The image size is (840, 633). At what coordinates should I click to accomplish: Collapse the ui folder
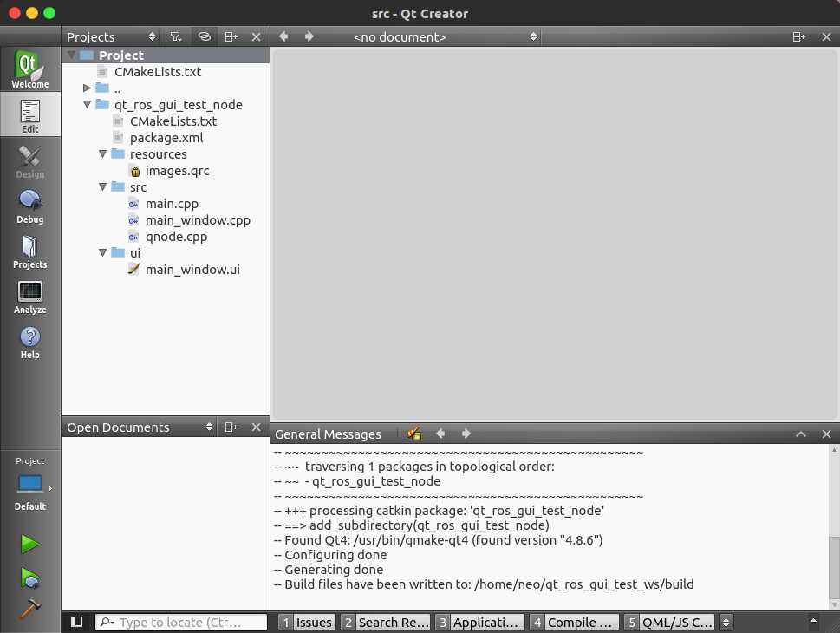(102, 252)
